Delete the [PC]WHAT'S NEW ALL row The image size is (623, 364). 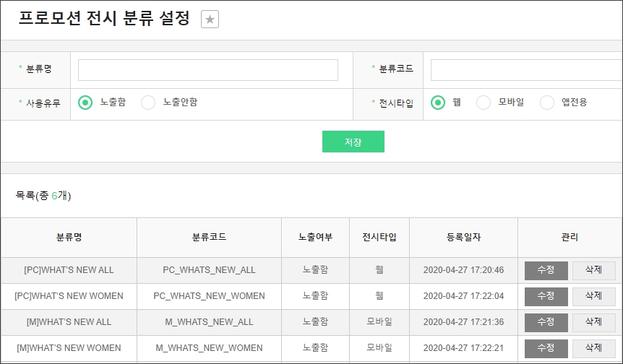tap(593, 270)
